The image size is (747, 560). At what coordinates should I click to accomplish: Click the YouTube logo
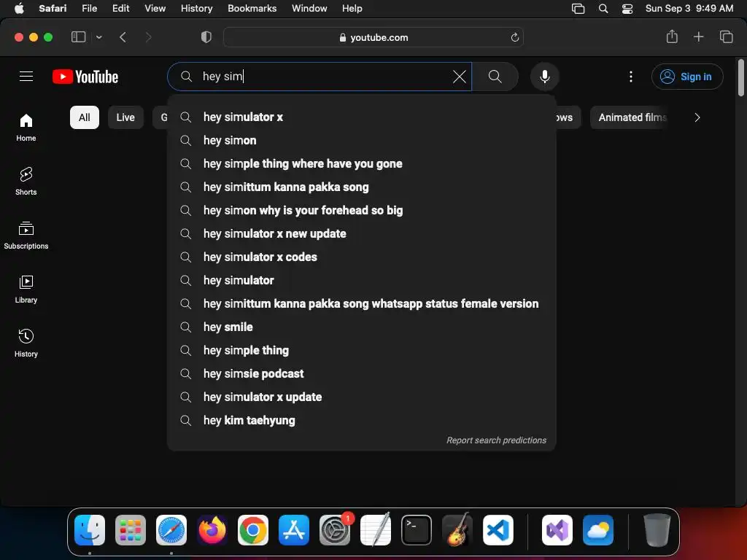85,77
